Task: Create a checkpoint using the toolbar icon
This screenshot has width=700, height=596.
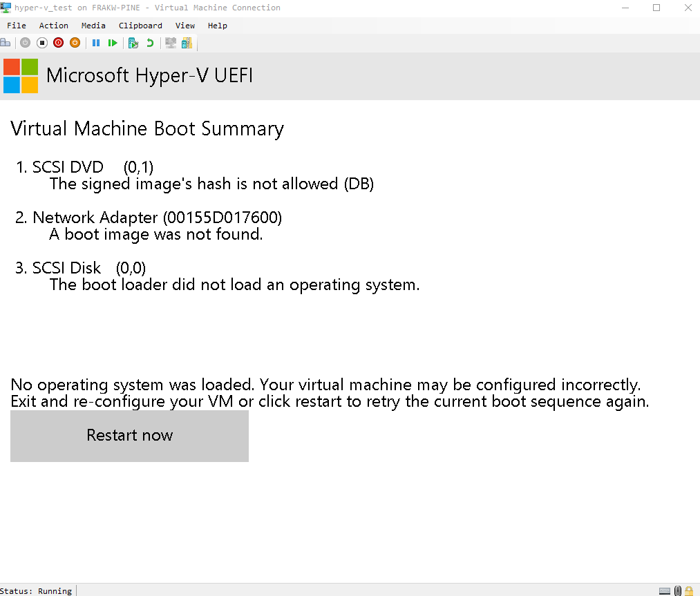Action: [133, 43]
